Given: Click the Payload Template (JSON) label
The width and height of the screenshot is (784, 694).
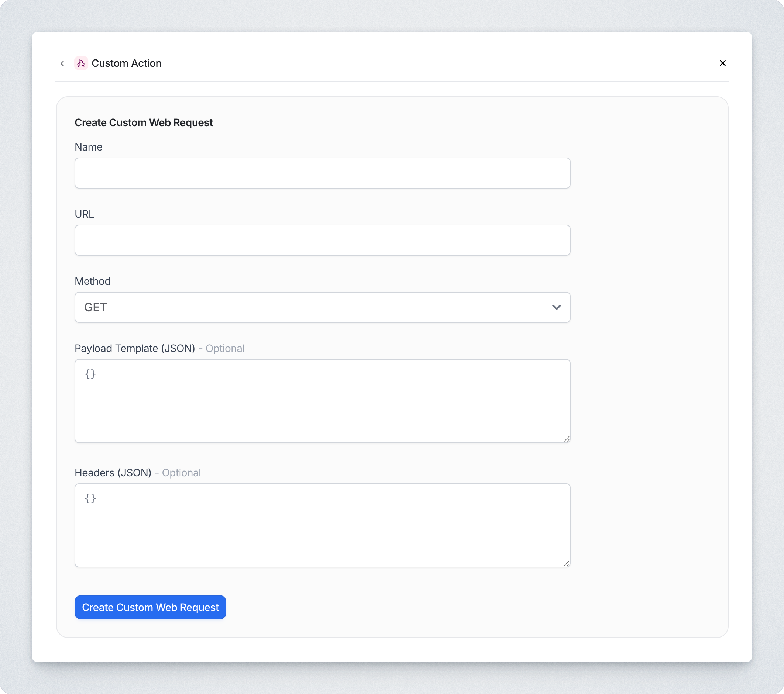Looking at the screenshot, I should pos(135,348).
